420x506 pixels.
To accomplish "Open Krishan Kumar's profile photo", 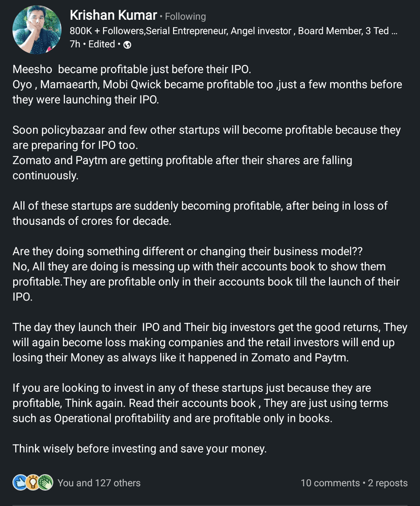I will pos(37,30).
